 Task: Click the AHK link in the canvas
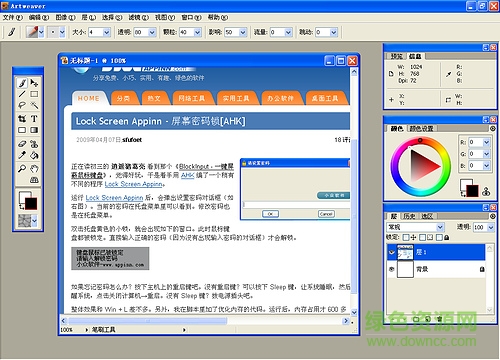(187, 175)
